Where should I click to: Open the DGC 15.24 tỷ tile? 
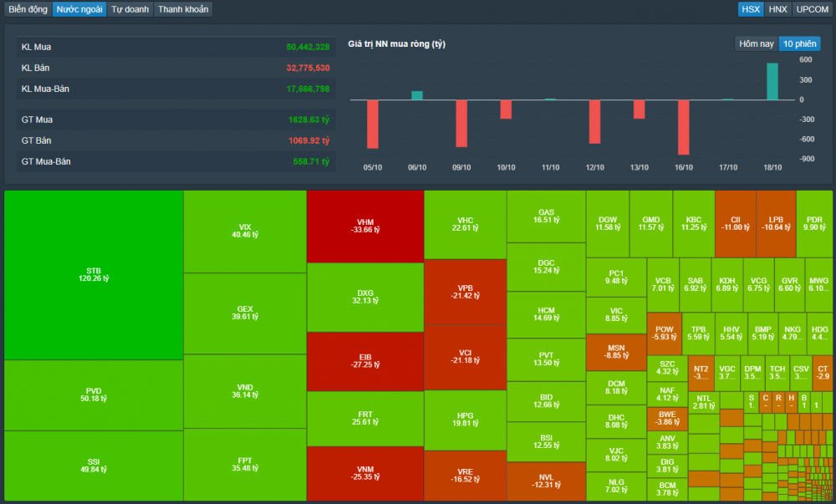[x=547, y=267]
